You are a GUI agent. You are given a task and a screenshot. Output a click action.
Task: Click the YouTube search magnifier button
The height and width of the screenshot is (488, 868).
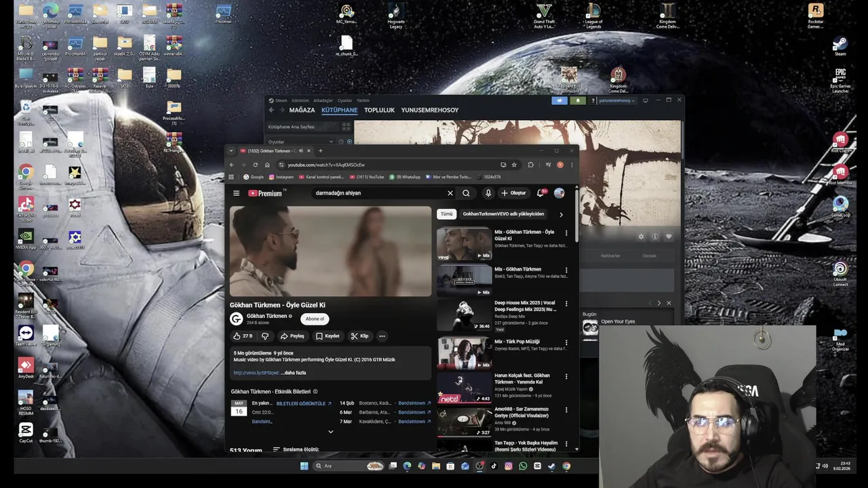coord(466,193)
